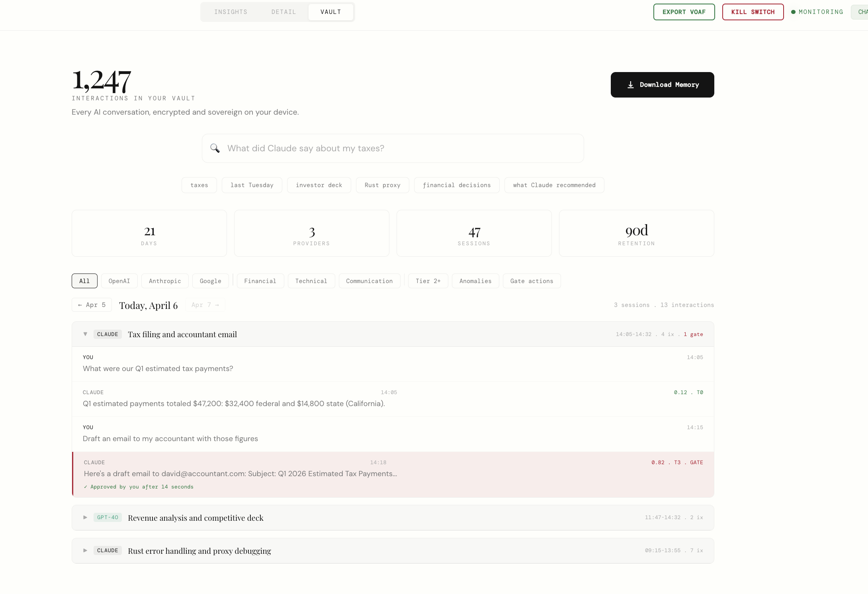Click the green Monitoring status dot

pyautogui.click(x=793, y=12)
